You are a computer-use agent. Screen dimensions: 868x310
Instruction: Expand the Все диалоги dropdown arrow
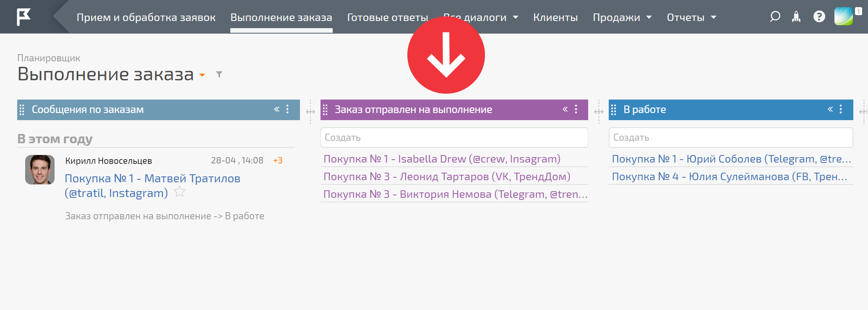[516, 17]
